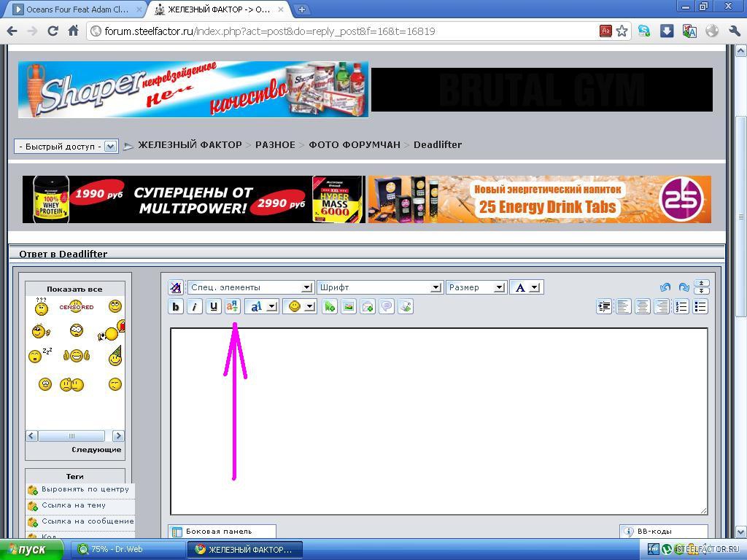Click the redo arrow icon
Screen dimensions: 747x560
[x=684, y=287]
